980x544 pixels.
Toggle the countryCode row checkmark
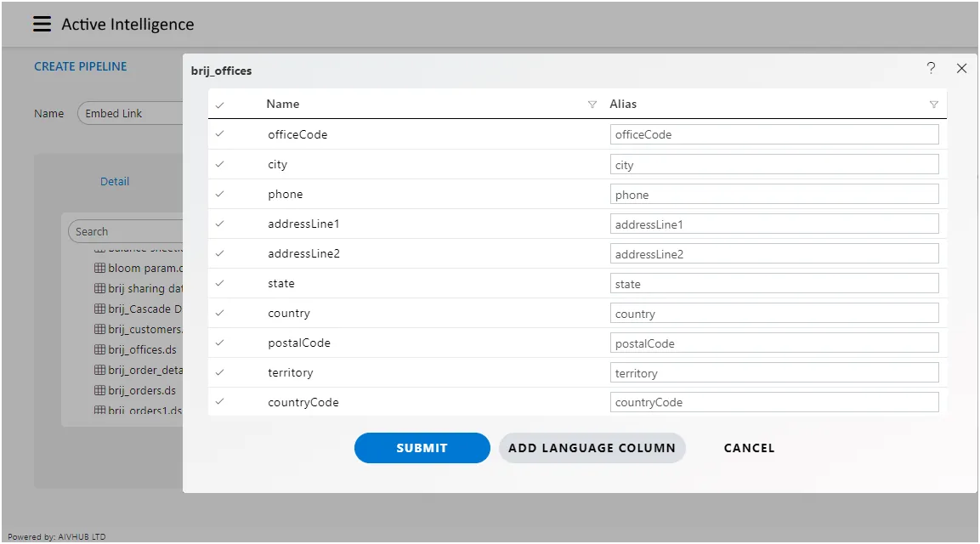[219, 401]
